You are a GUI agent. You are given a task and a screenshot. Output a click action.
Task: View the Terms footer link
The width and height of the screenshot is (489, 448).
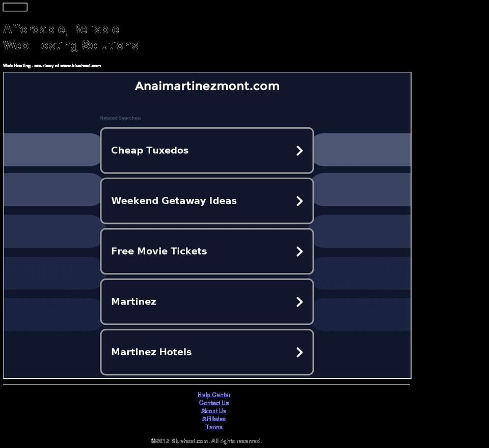point(214,427)
